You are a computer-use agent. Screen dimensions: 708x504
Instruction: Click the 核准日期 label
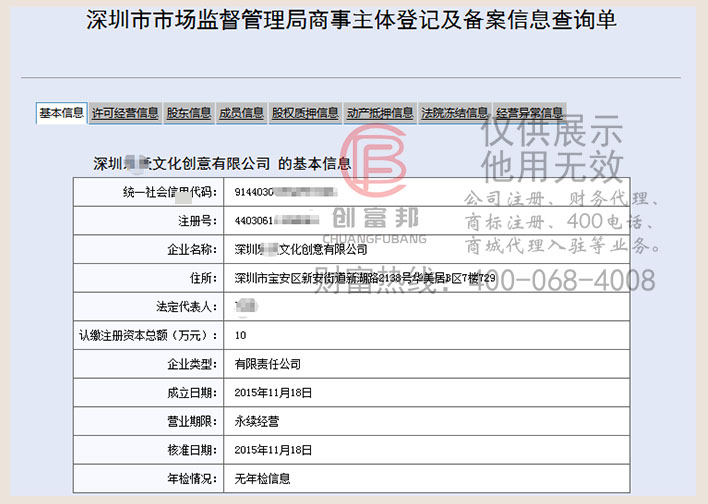coord(192,450)
